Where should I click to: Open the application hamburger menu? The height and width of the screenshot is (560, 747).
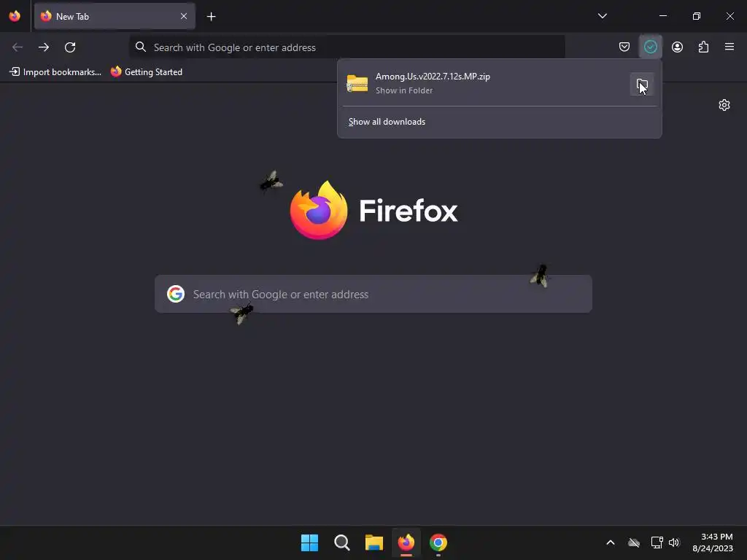(x=729, y=47)
